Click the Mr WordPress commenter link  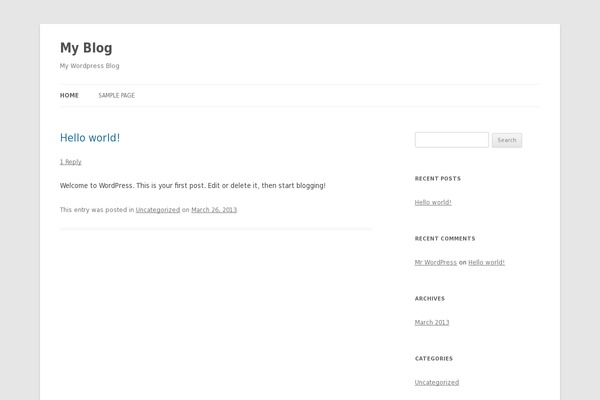436,263
